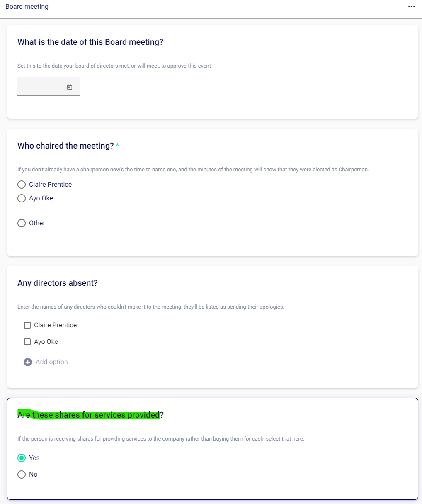The height and width of the screenshot is (504, 422).
Task: Select the Other chairperson radio option
Action: point(22,223)
